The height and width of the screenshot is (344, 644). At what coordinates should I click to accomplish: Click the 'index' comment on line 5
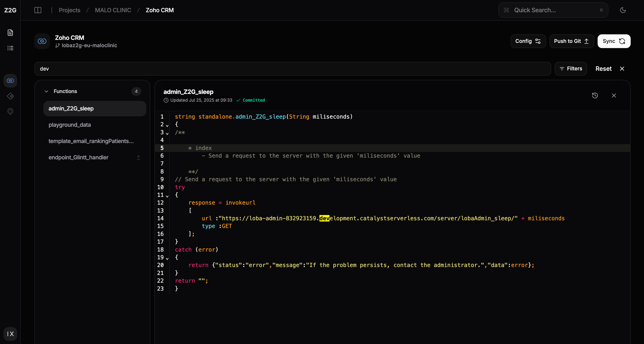pyautogui.click(x=203, y=148)
